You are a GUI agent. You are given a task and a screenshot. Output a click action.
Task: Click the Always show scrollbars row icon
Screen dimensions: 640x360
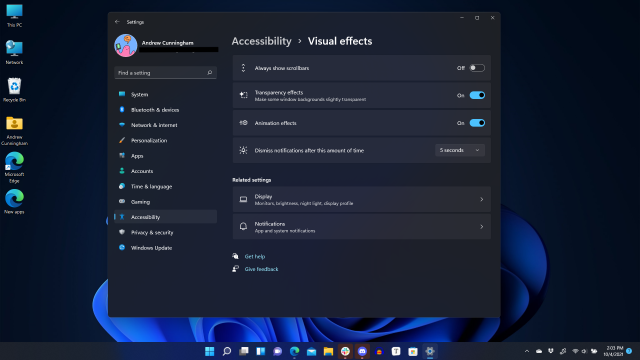pyautogui.click(x=243, y=68)
